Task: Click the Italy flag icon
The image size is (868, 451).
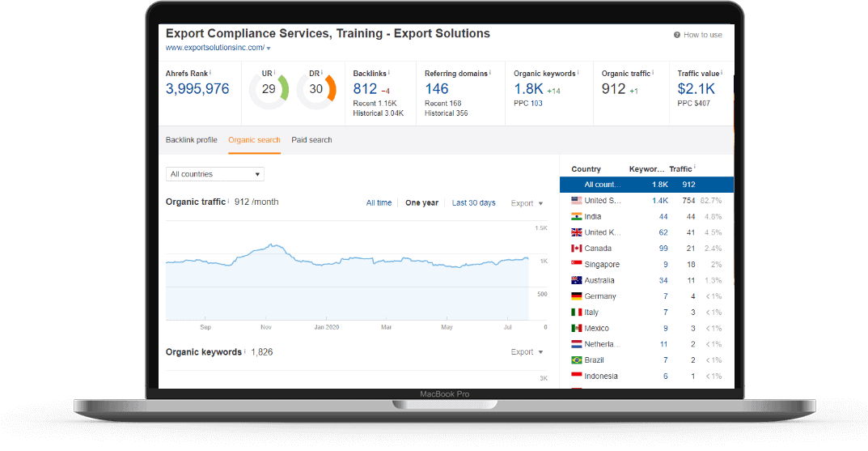Action: pyautogui.click(x=576, y=313)
